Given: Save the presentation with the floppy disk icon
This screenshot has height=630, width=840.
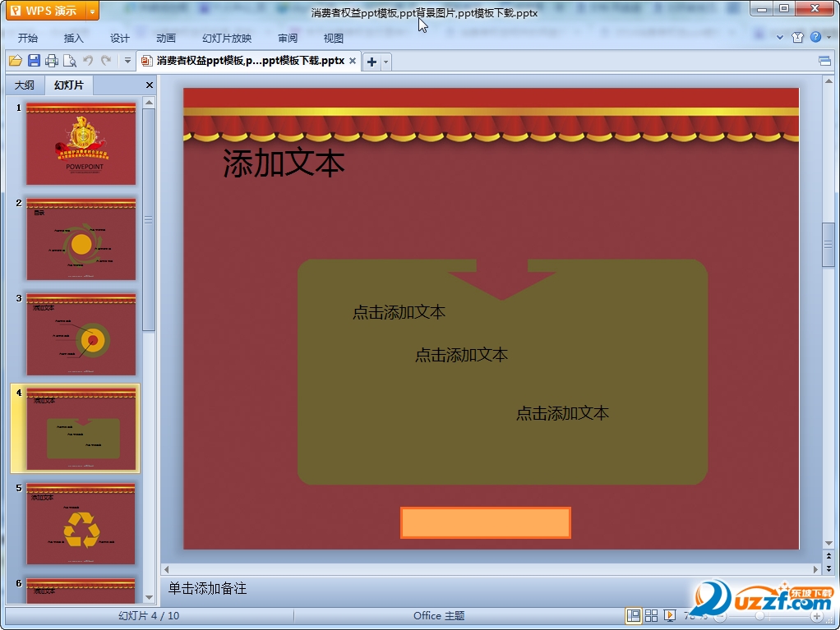Looking at the screenshot, I should tap(34, 61).
